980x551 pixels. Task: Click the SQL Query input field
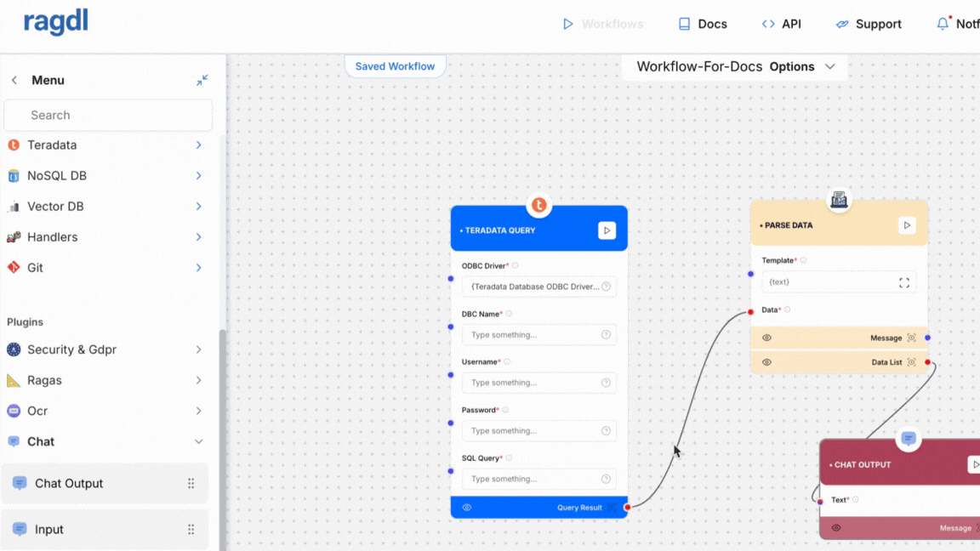[x=538, y=480]
